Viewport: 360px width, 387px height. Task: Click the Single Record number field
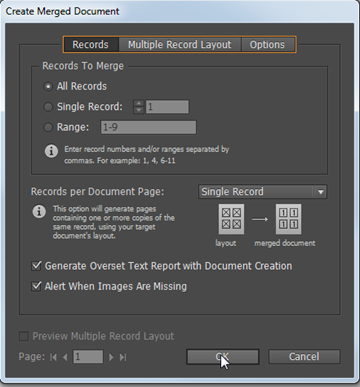tap(167, 107)
